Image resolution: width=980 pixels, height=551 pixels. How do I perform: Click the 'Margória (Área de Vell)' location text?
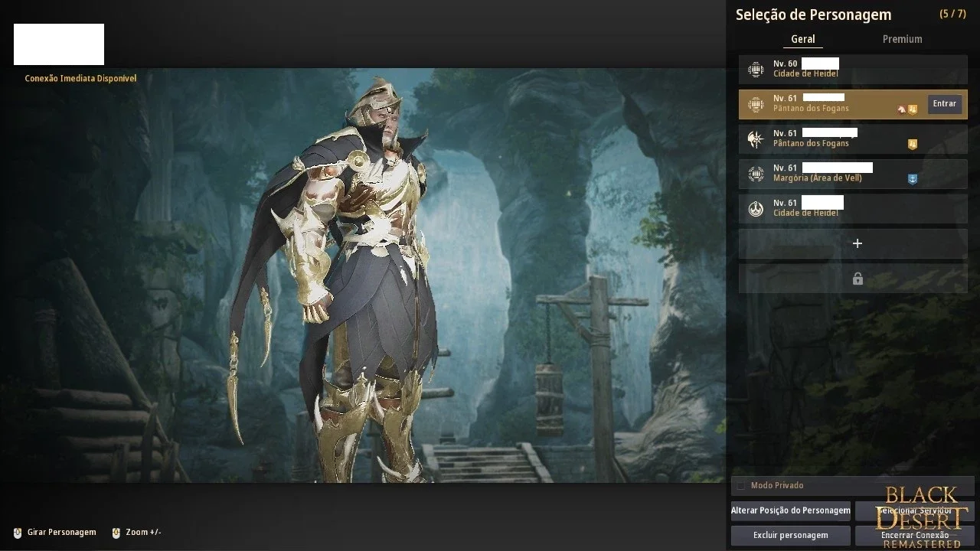818,178
